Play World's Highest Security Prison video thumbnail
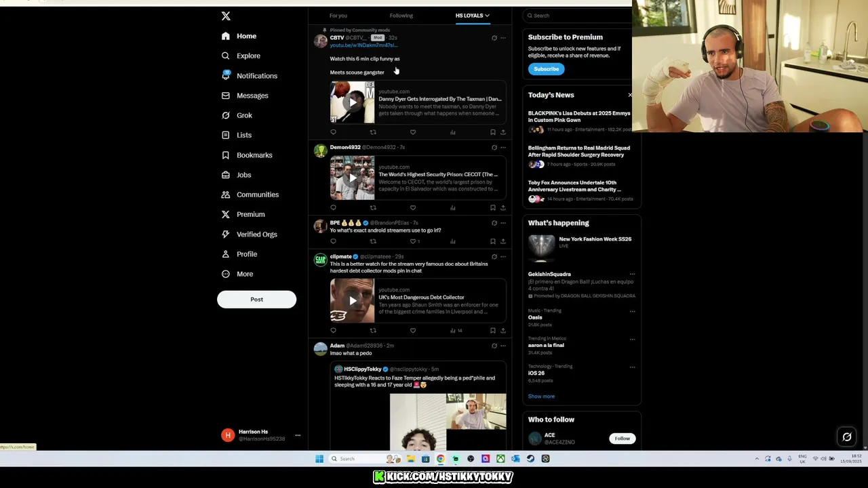 pyautogui.click(x=352, y=178)
